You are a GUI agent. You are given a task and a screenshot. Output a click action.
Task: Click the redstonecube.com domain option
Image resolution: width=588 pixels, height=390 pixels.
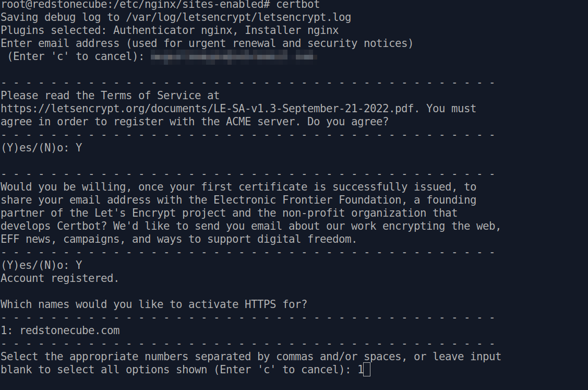click(70, 330)
